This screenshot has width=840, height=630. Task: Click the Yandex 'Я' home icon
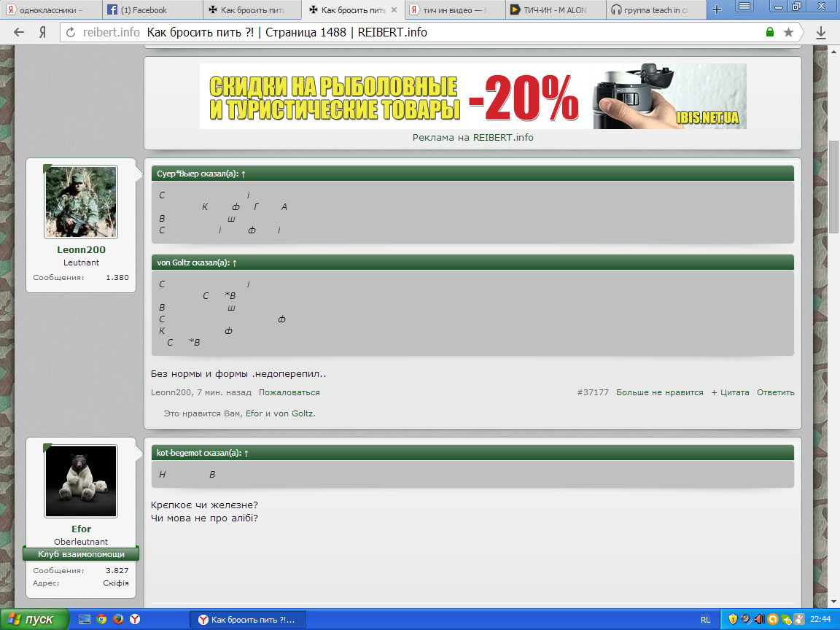43,33
